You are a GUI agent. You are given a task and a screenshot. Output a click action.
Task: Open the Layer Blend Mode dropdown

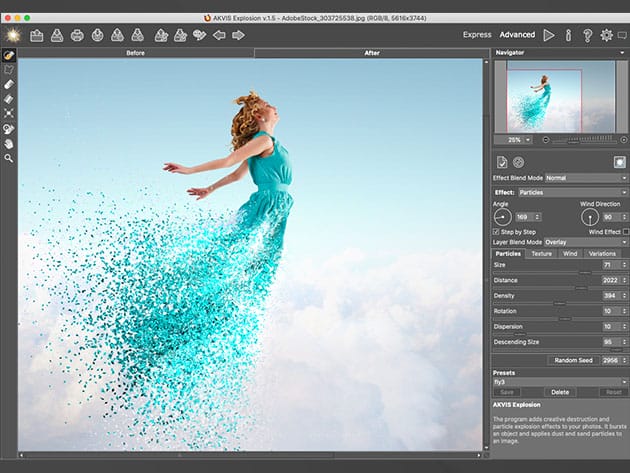tap(585, 242)
